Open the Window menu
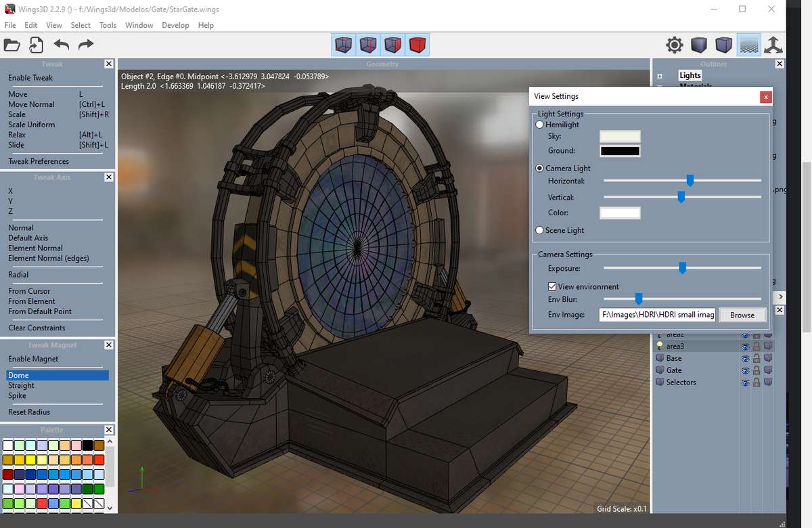This screenshot has width=812, height=528. click(139, 25)
